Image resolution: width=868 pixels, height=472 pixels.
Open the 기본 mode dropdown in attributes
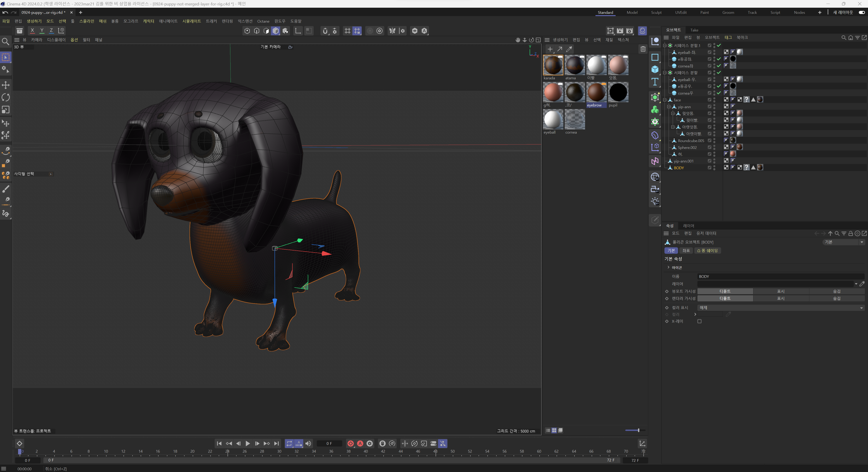843,242
